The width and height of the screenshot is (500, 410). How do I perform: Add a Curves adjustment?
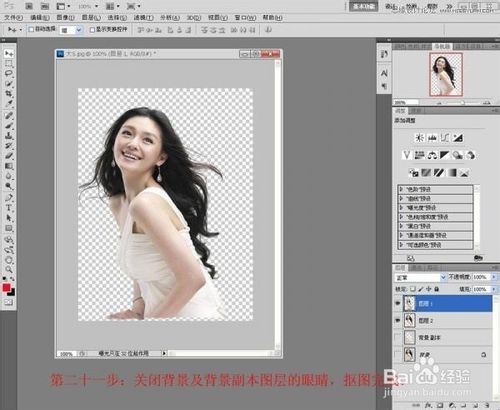point(445,138)
